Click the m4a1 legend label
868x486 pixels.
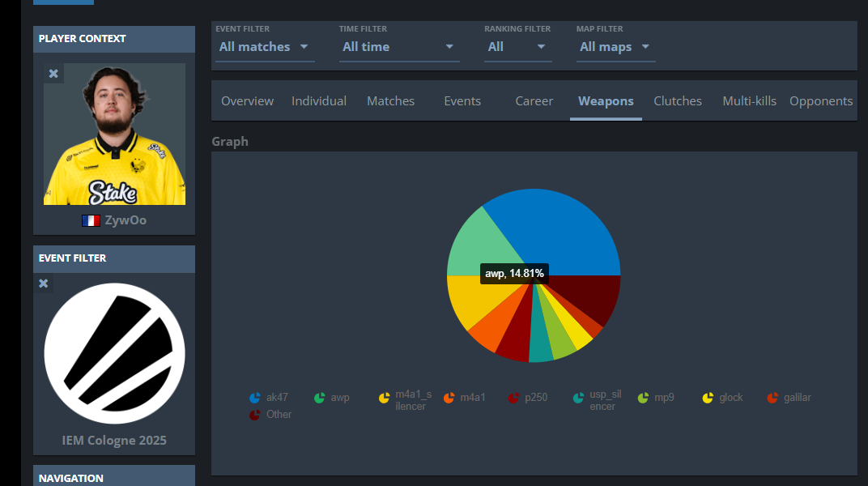[473, 398]
